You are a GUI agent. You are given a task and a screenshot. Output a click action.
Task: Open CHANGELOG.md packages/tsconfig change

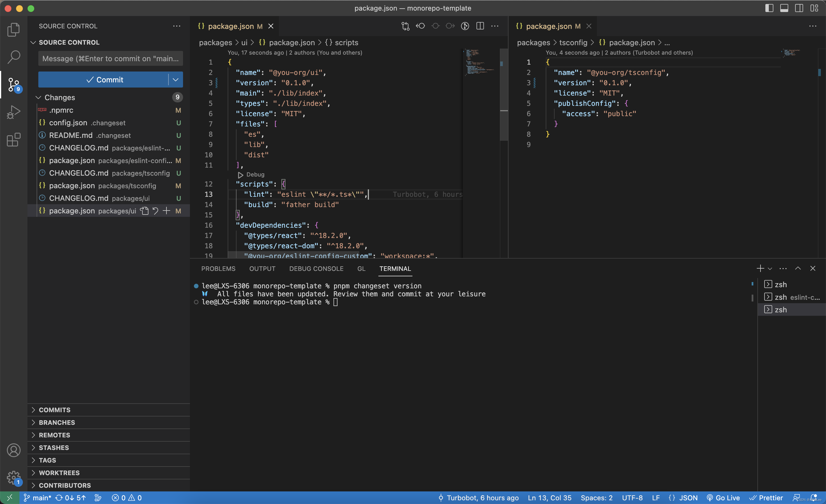click(x=109, y=173)
